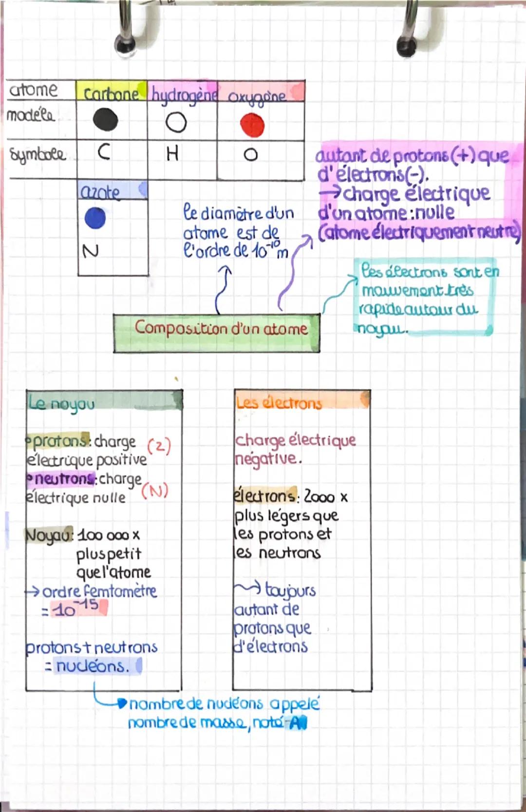Image resolution: width=526 pixels, height=812 pixels.
Task: Click the black carbon atom model circle
Action: tap(105, 120)
